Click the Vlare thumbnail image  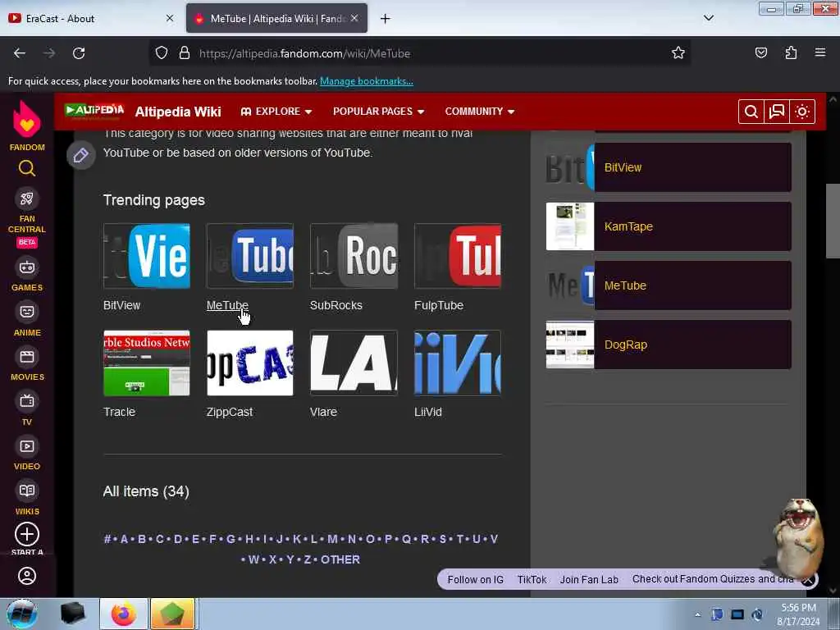354,363
